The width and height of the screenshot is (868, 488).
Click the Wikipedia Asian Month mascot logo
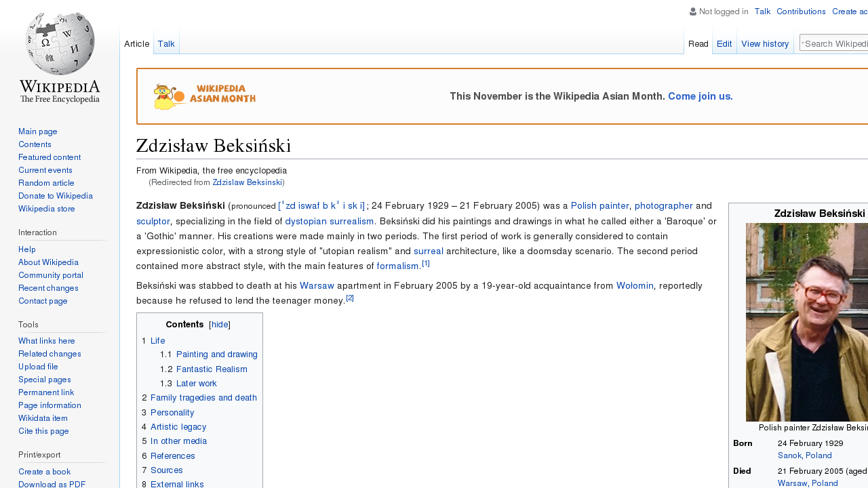pyautogui.click(x=205, y=97)
